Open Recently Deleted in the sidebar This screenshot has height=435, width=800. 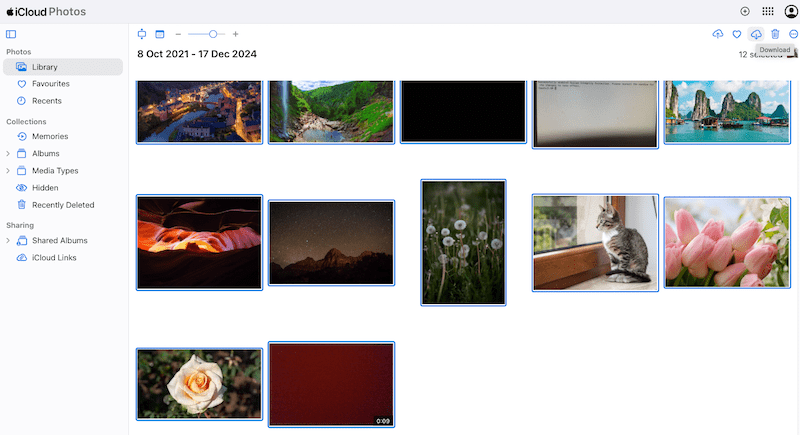pos(62,205)
